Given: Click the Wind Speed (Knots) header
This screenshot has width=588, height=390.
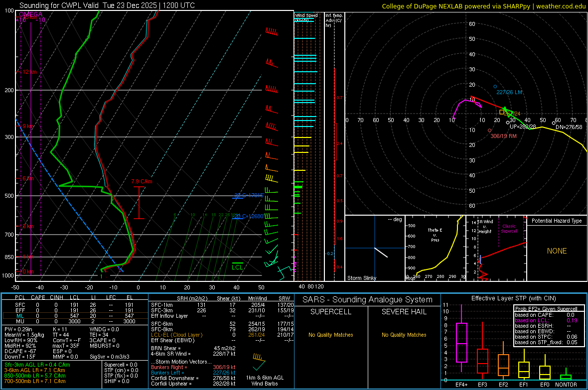Looking at the screenshot, I should [x=306, y=17].
